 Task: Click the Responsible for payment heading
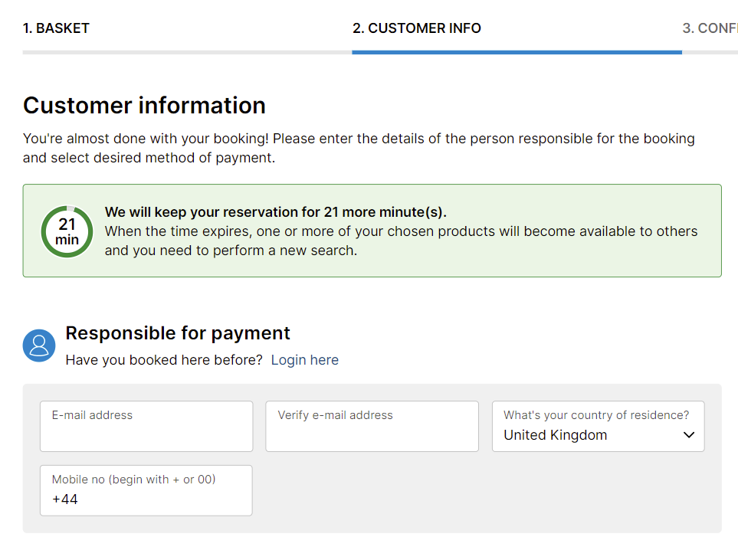178,332
